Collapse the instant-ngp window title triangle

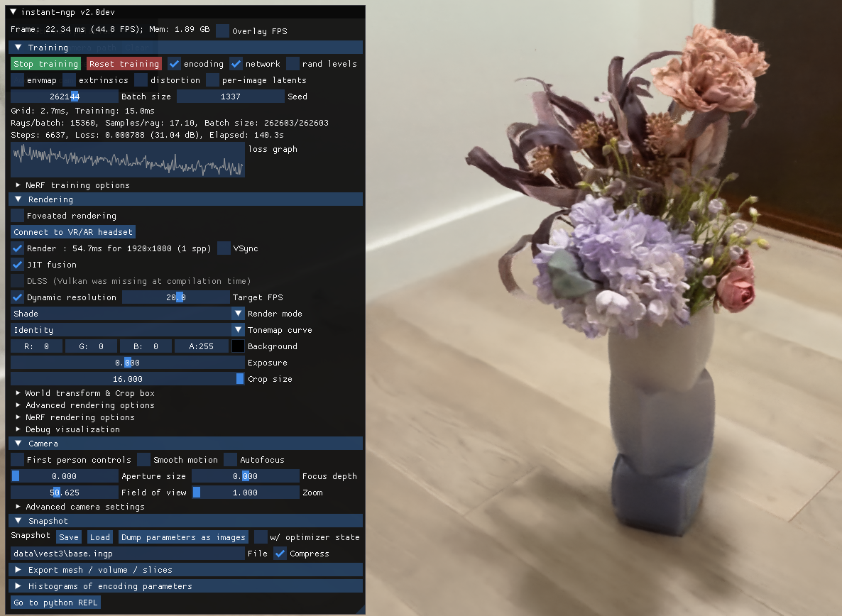(x=13, y=12)
